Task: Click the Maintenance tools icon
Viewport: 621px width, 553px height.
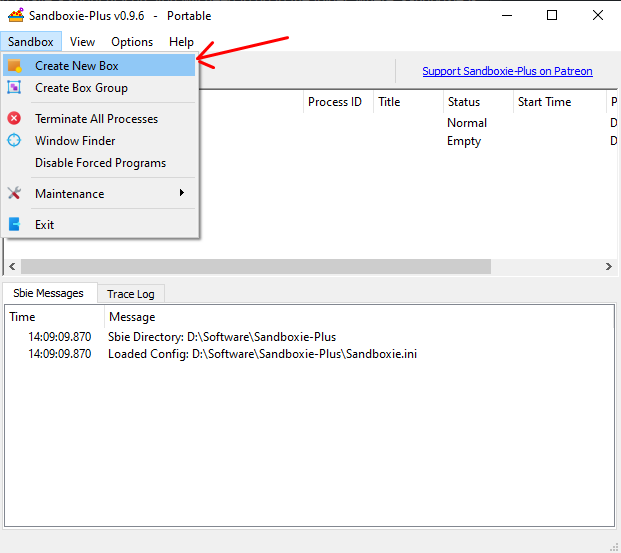Action: (x=14, y=193)
